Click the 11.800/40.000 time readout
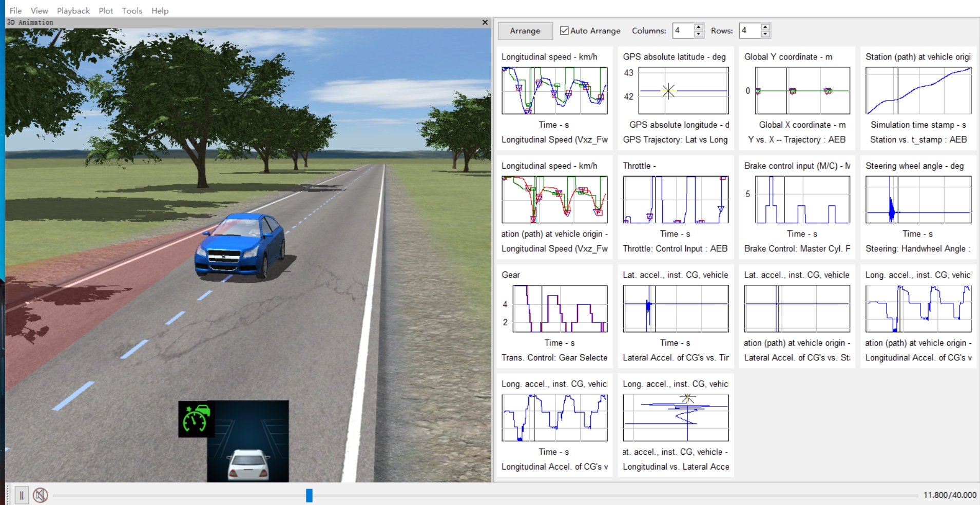This screenshot has height=505, width=980. point(950,495)
